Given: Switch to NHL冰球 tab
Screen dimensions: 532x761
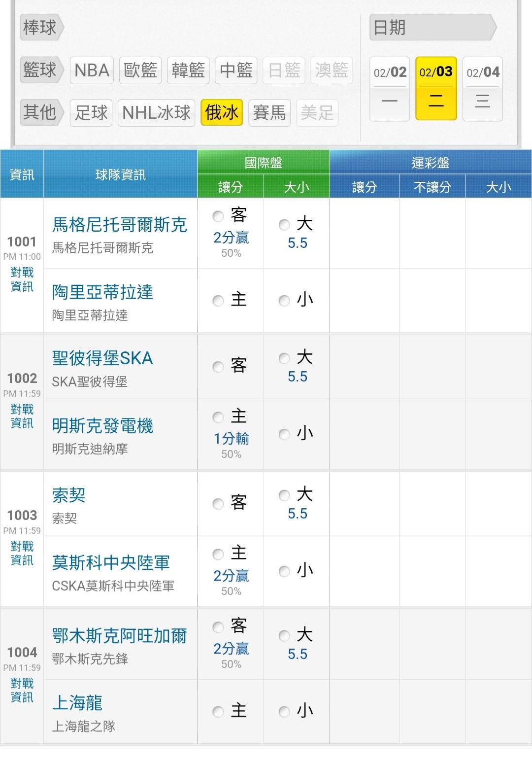Looking at the screenshot, I should coord(156,113).
